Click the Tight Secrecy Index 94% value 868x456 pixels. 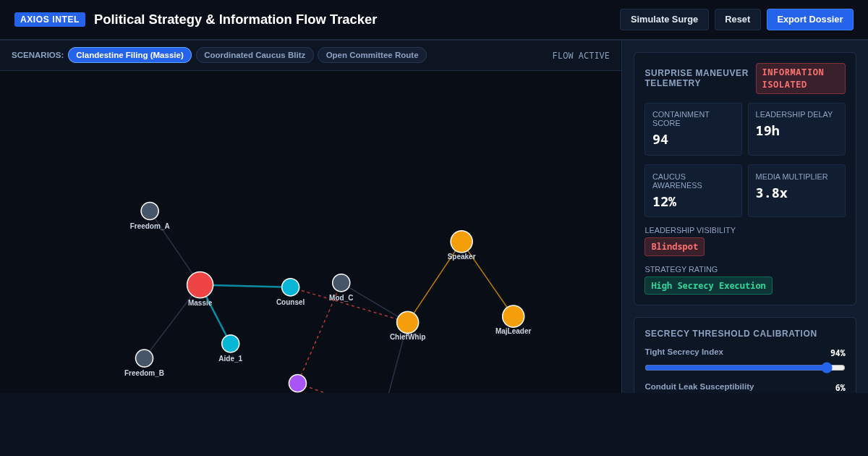pos(838,353)
